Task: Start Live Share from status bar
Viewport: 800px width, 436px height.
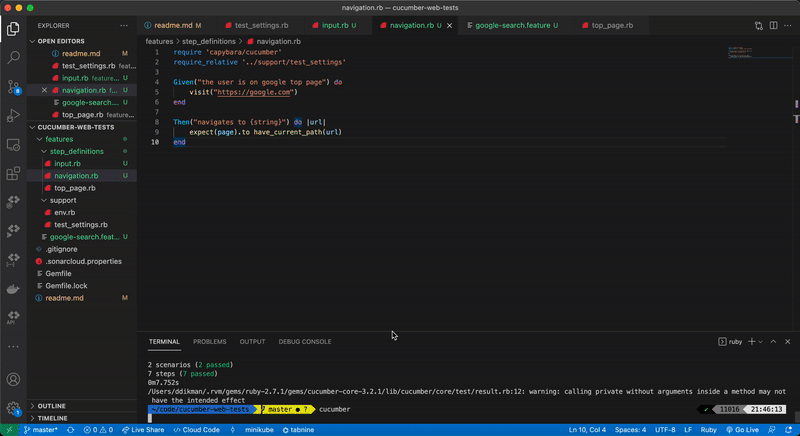Action: [143, 430]
